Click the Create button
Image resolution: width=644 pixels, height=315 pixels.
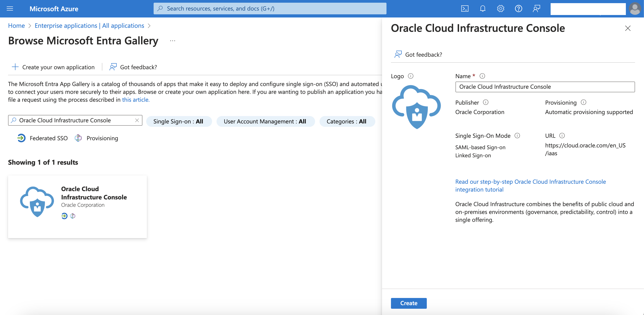(x=408, y=303)
